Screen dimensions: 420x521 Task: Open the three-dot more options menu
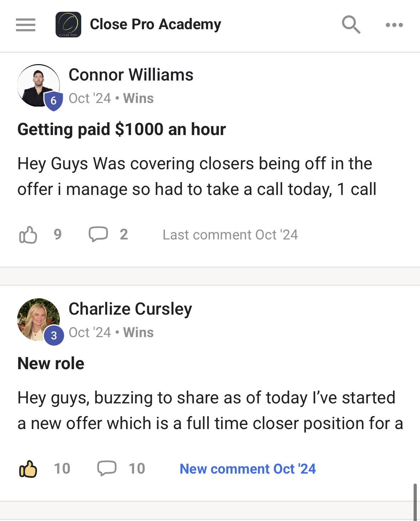point(394,25)
